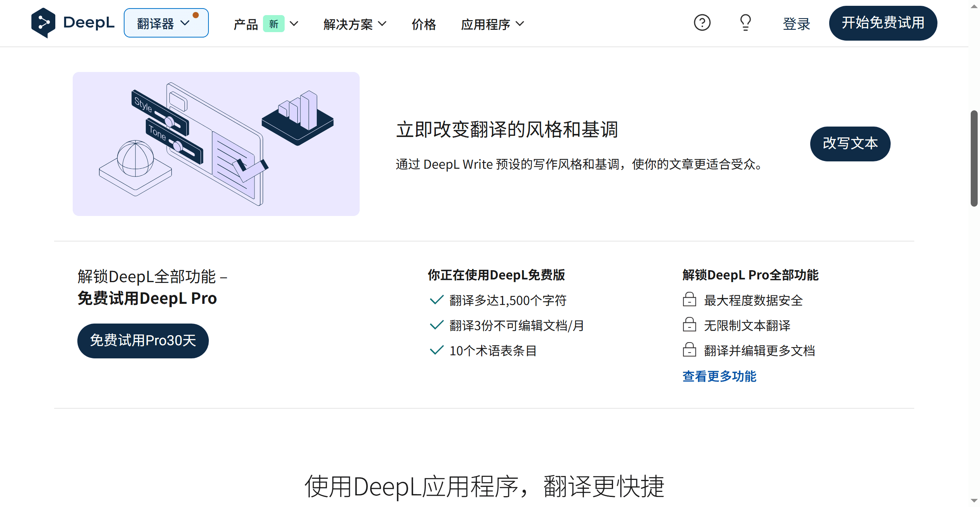Click the checkmark beside 翻译多达1,500个字符
Image resolution: width=980 pixels, height=507 pixels.
436,300
